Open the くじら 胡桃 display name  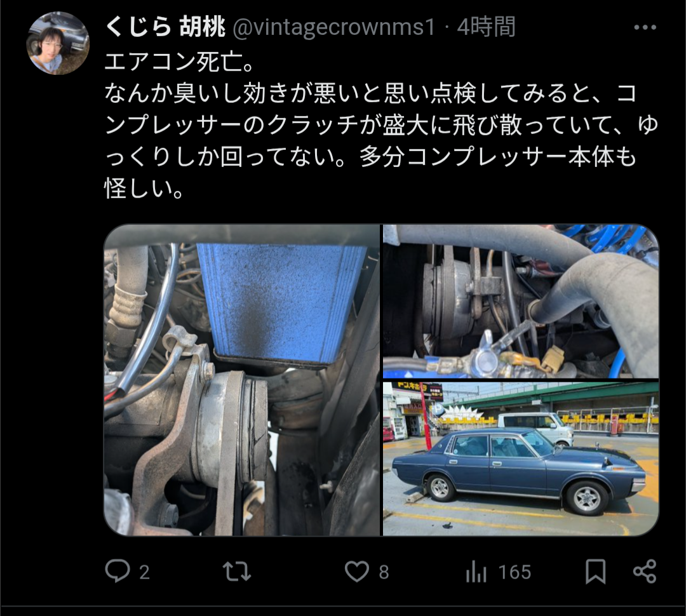pos(165,27)
